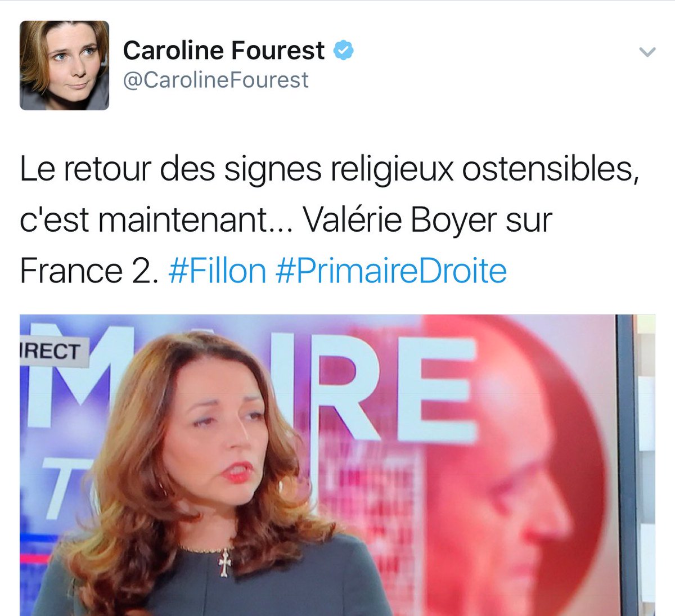675x616 pixels.
Task: Click the France 2. text
Action: click(86, 271)
